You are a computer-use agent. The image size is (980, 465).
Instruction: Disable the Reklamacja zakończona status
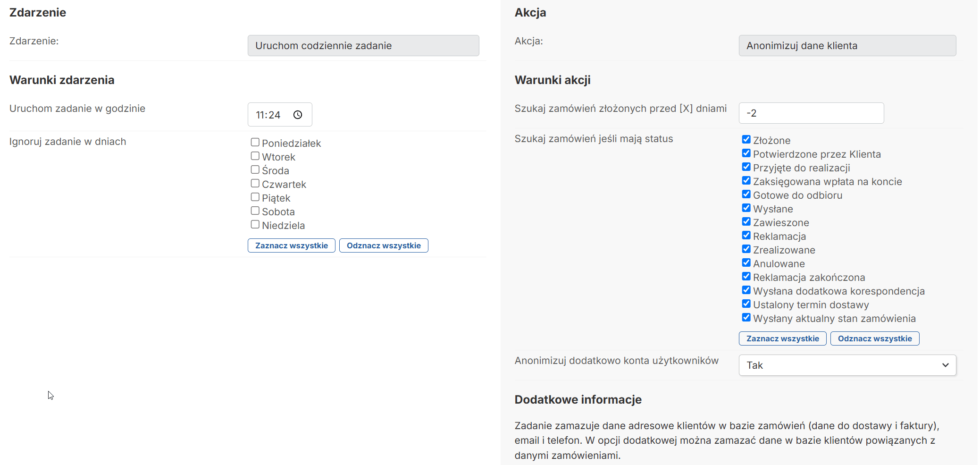(x=746, y=276)
